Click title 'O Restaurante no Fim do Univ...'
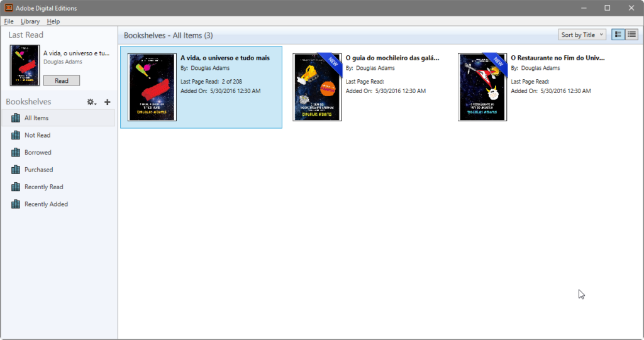Viewport: 644px width, 340px height. tap(558, 58)
